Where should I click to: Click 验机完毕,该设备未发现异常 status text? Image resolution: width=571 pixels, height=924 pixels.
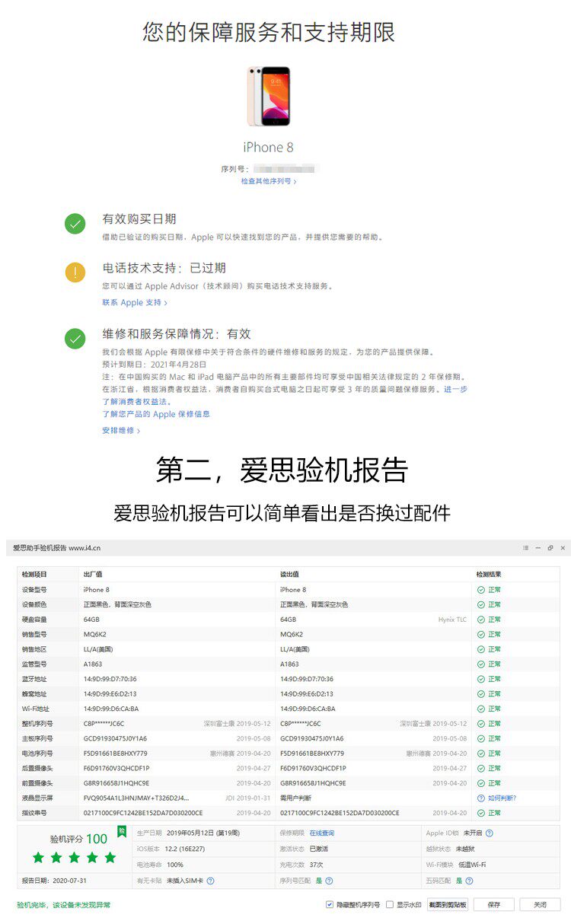pos(64,905)
